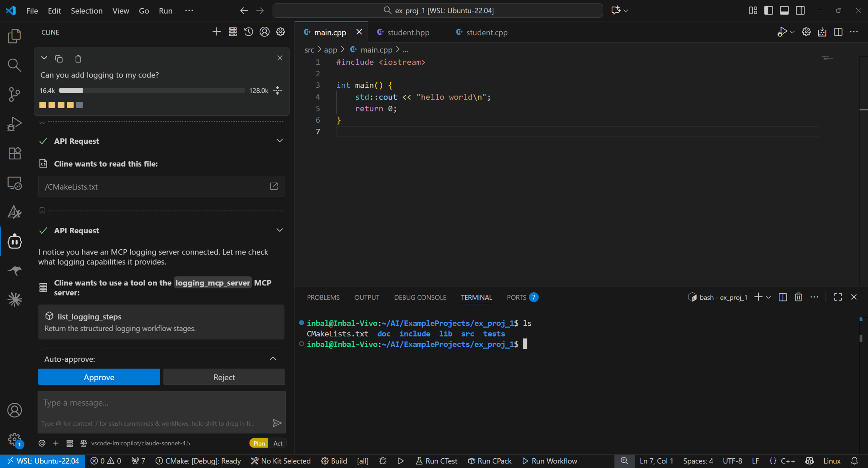Open Source Control view in activity bar
The height and width of the screenshot is (468, 868).
pos(14,94)
